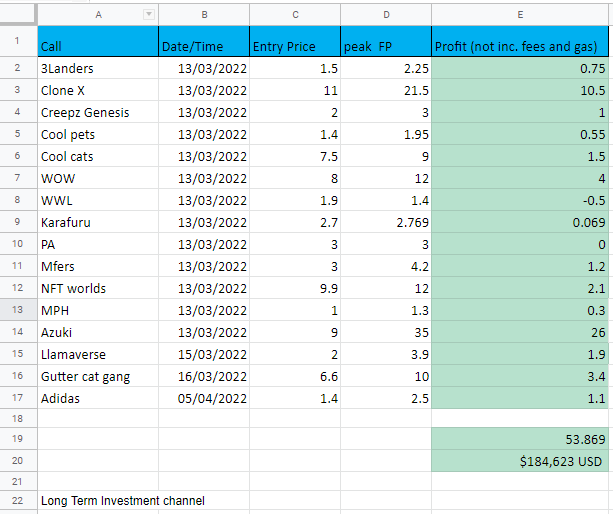Click the Llamaverse date 15/03/2022
Image resolution: width=613 pixels, height=514 pixels.
(204, 354)
